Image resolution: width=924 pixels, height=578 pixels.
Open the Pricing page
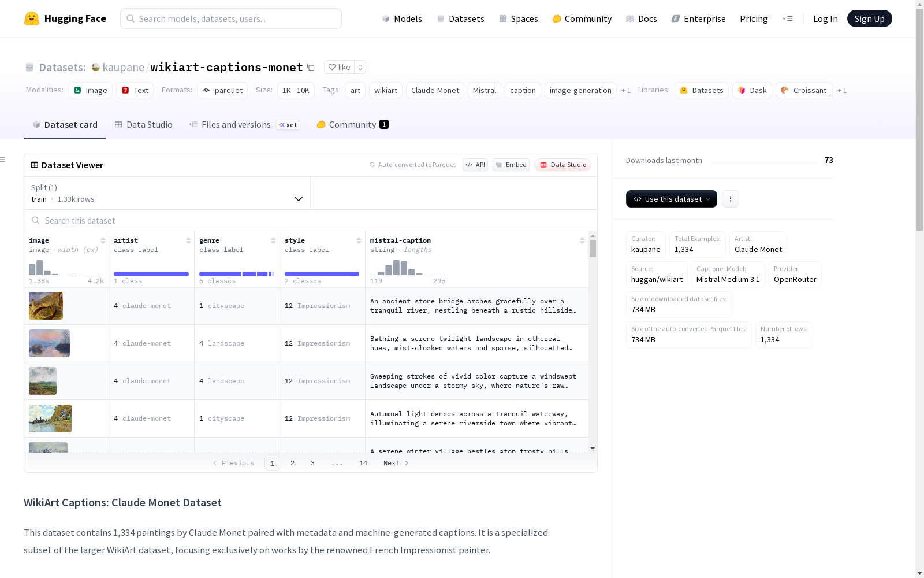[x=754, y=18]
